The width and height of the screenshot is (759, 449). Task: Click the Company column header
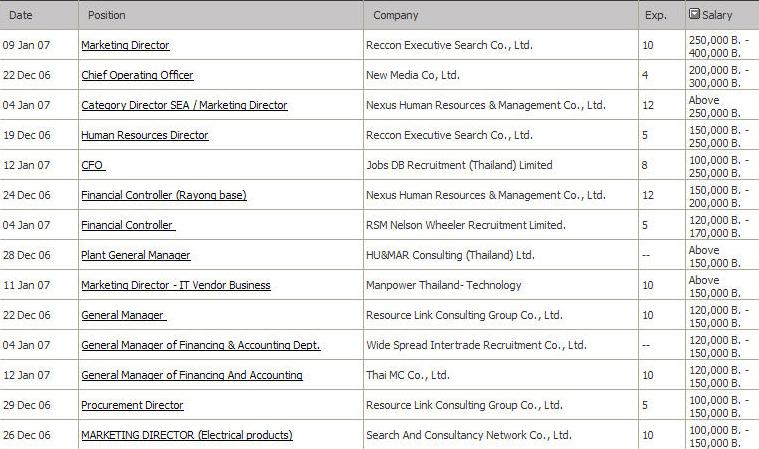[x=395, y=15]
